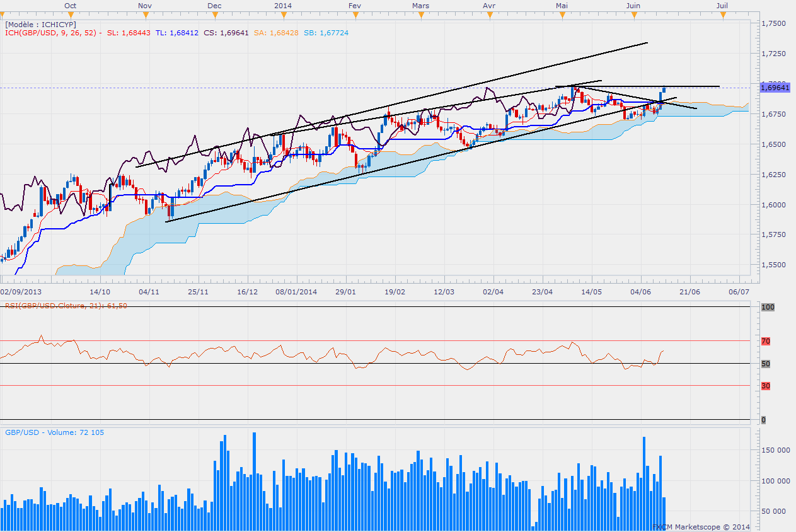Click the 06/07 date axis label
This screenshot has height=532, width=796.
click(x=739, y=292)
